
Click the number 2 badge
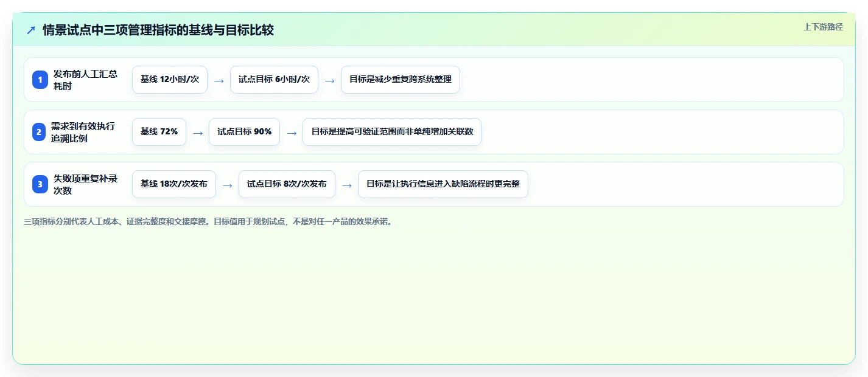point(39,132)
